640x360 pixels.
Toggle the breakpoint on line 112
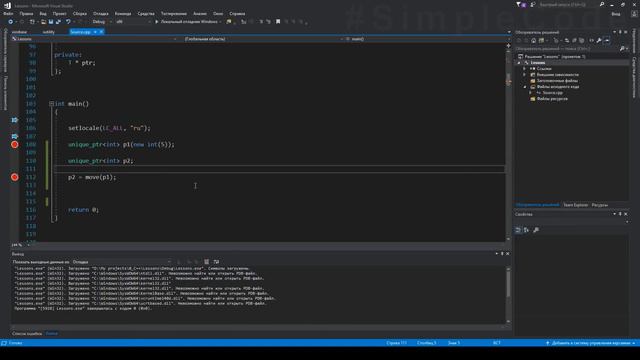point(15,177)
